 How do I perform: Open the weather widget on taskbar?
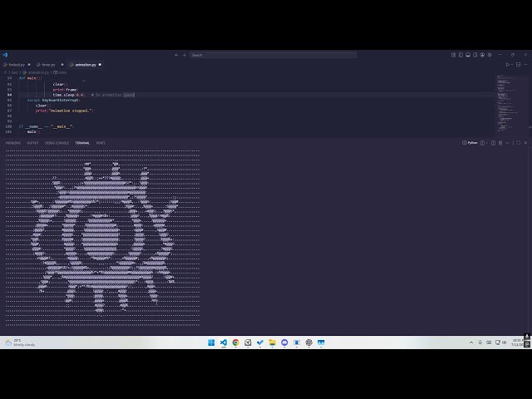[x=20, y=342]
